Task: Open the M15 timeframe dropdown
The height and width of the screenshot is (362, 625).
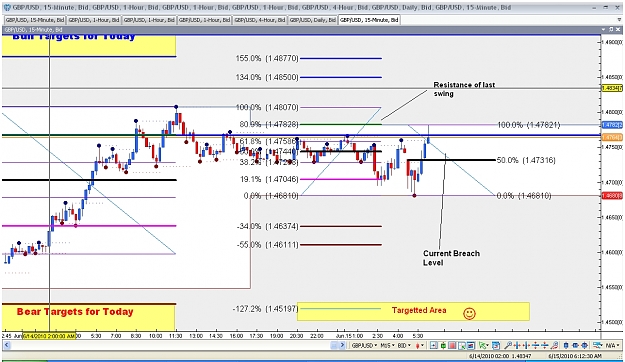Action: coord(387,345)
